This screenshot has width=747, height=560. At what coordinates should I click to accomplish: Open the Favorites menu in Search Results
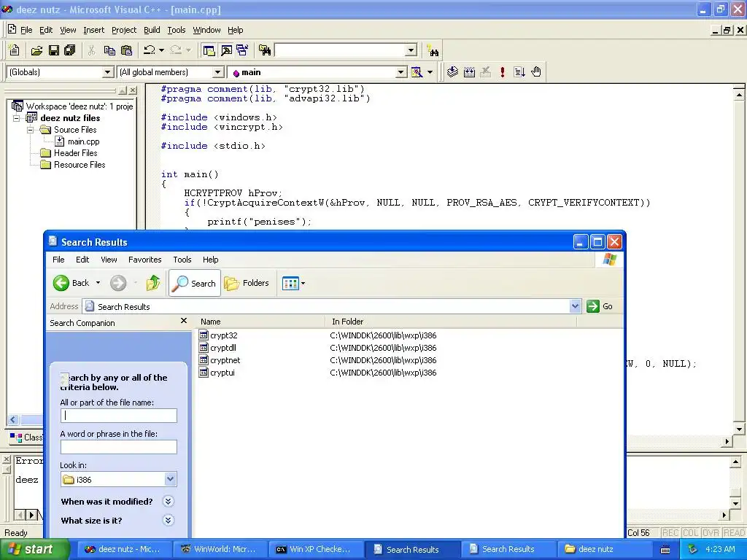[x=145, y=260]
